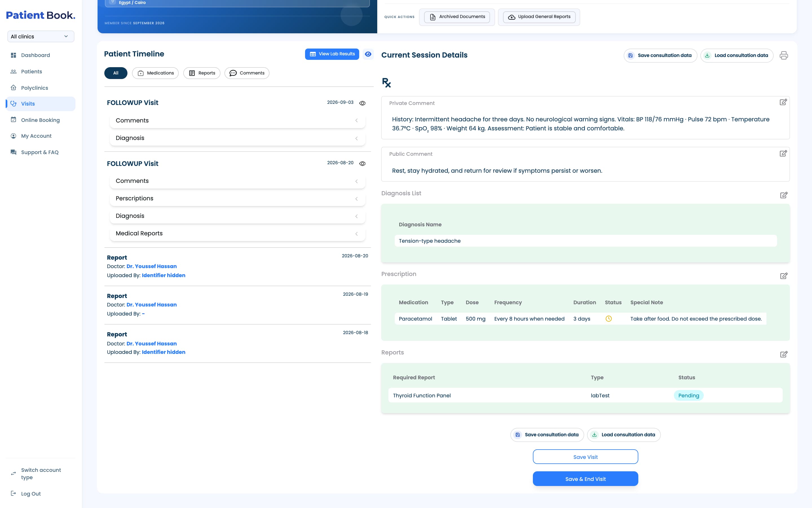Expand Diagnosis under the 2026-08-20 visit

point(237,216)
